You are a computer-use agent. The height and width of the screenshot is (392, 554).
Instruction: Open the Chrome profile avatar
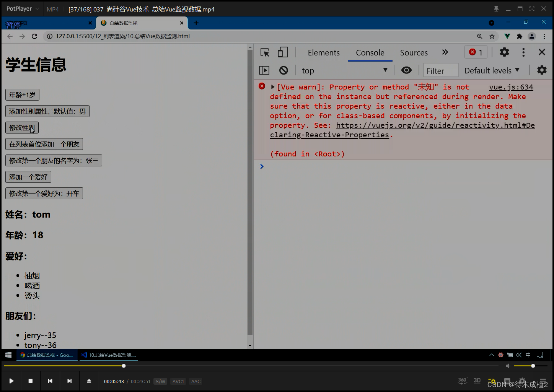click(x=532, y=36)
